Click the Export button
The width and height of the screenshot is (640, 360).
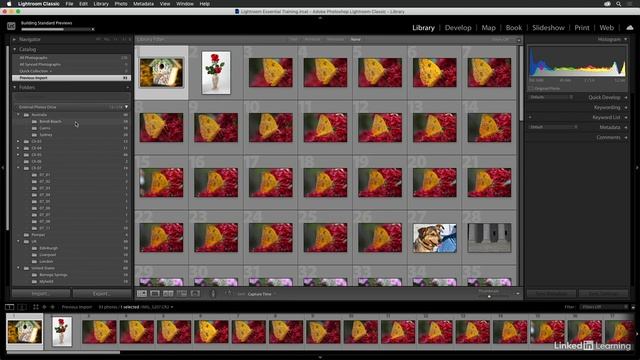[x=102, y=293]
